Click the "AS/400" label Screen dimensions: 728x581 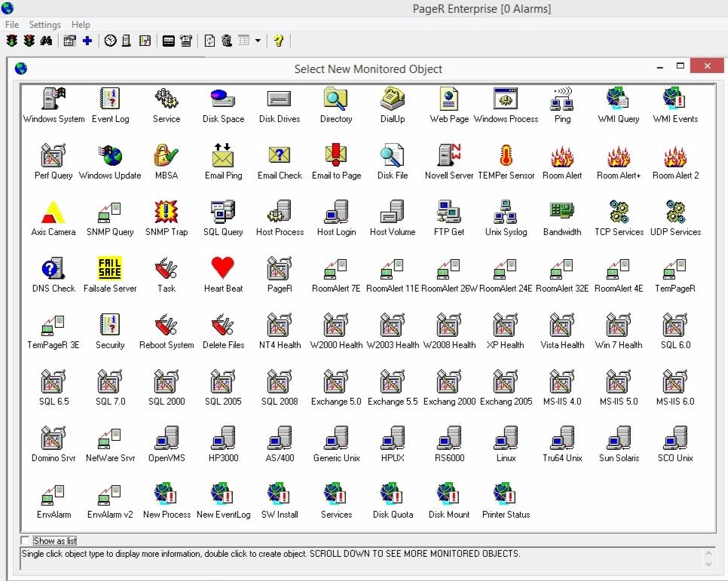point(280,458)
